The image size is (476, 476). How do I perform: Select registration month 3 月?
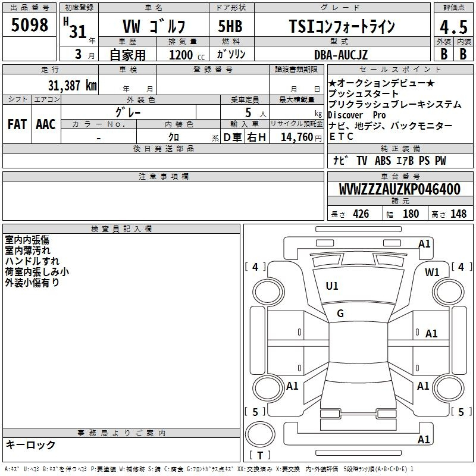(x=84, y=54)
